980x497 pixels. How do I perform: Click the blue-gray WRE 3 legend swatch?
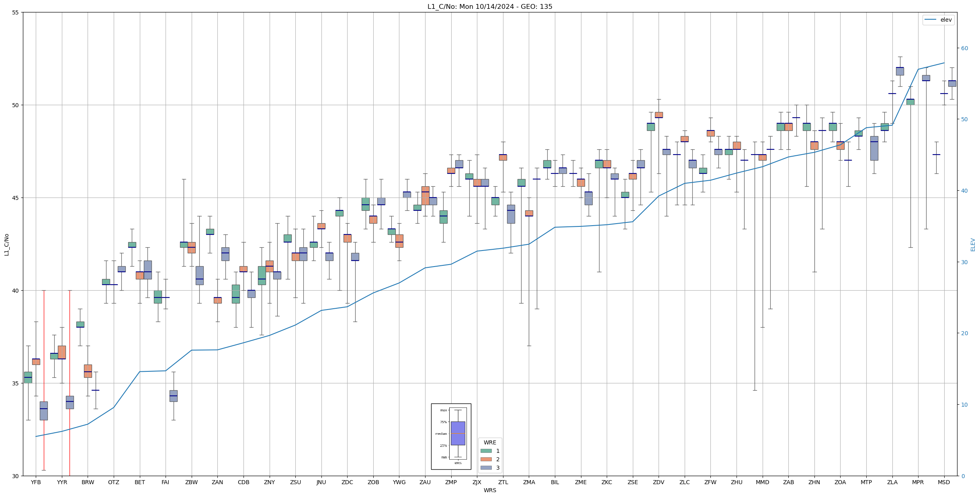click(486, 468)
